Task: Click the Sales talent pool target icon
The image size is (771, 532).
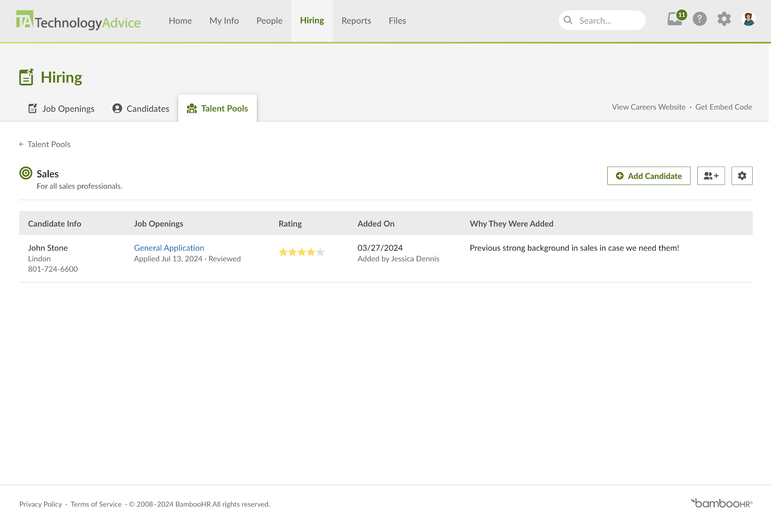Action: [25, 174]
